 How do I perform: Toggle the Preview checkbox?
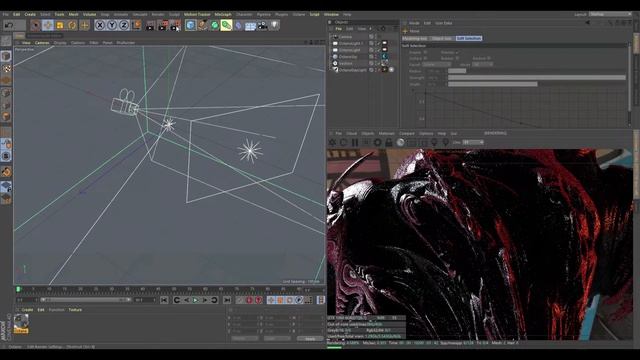coord(457,53)
